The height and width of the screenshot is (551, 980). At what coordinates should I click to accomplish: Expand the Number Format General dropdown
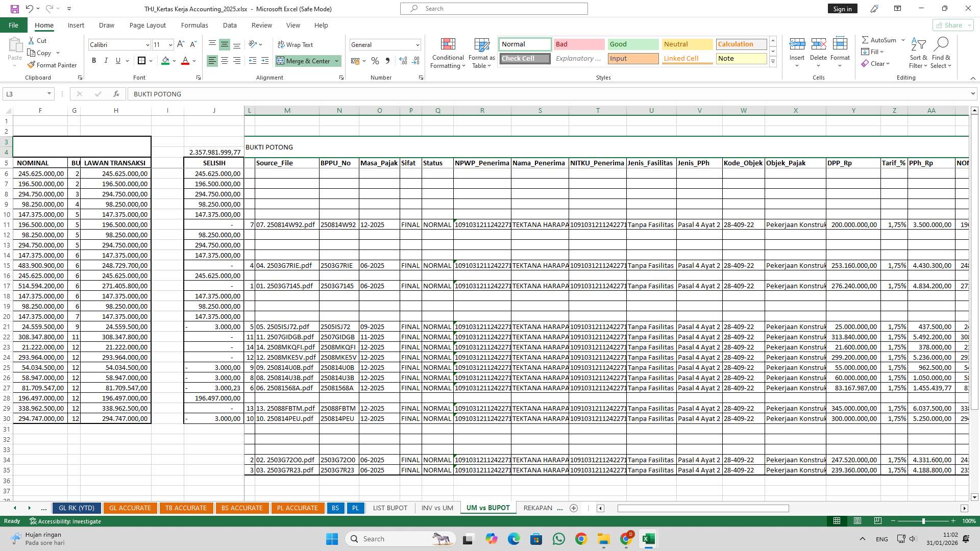click(417, 45)
